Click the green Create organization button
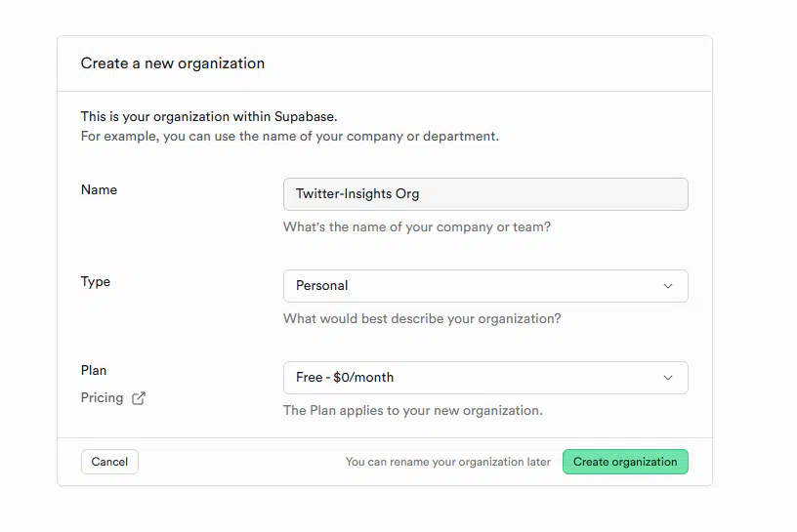This screenshot has width=797, height=532. point(625,462)
